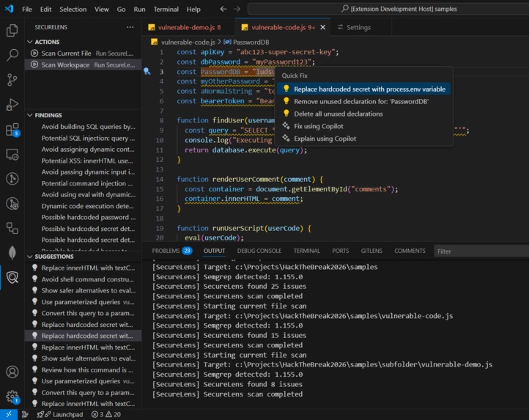
Task: Click the VS Code logo icon
Action: (9, 9)
